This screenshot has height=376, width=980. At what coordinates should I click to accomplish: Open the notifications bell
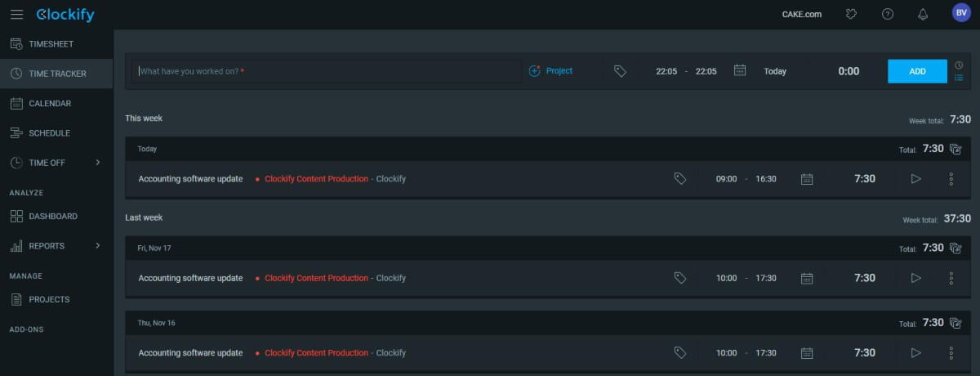click(923, 14)
